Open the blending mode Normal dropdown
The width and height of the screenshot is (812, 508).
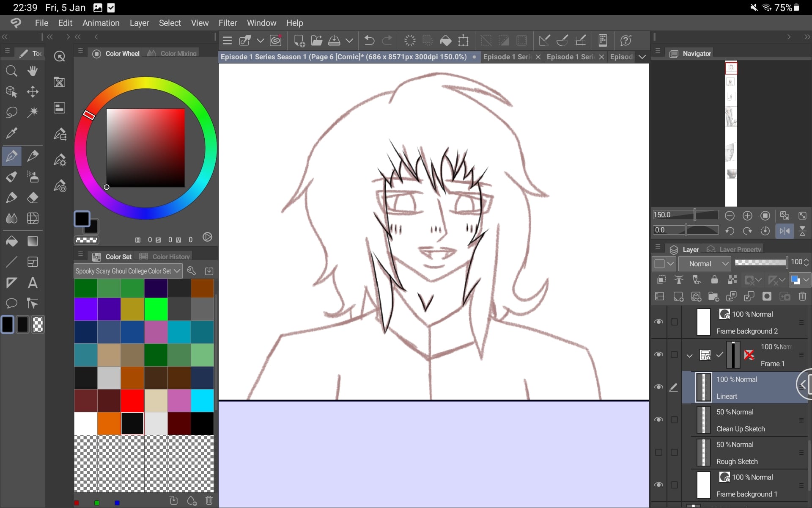pos(705,264)
